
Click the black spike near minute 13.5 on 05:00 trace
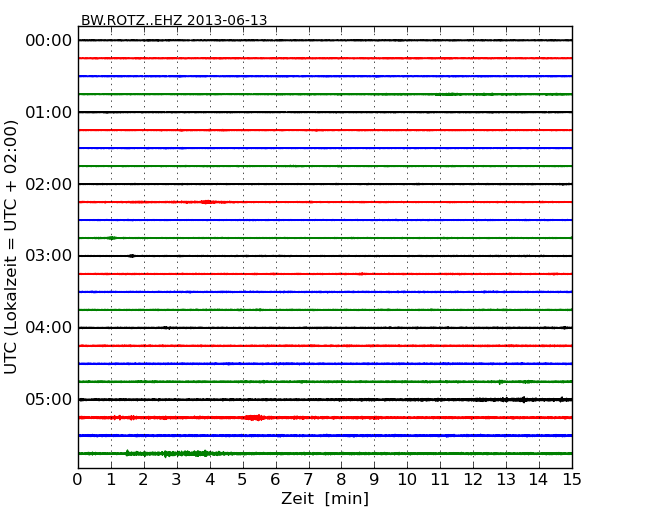524,399
